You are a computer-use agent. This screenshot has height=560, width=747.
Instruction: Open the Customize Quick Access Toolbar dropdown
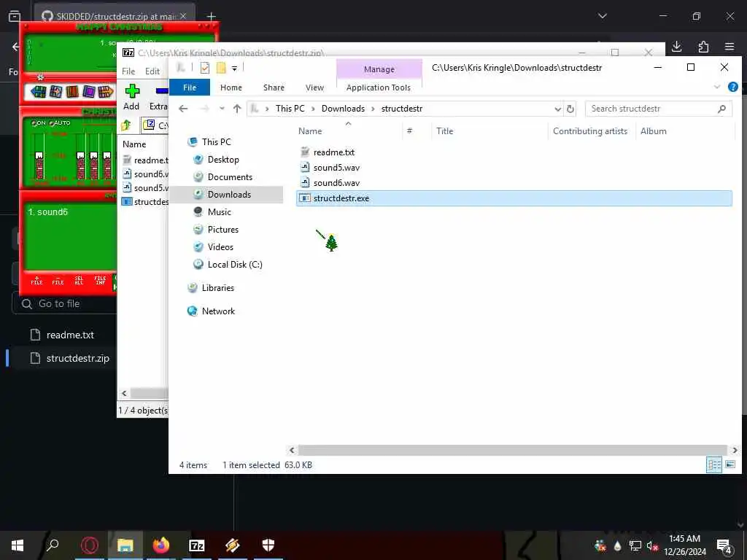pos(234,69)
